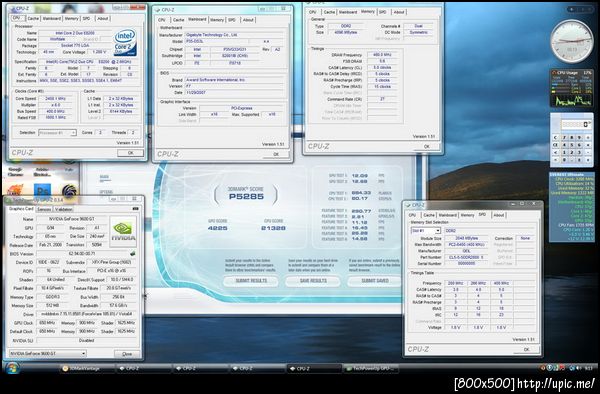The height and width of the screenshot is (394, 600).
Task: Click OK in top-left CPU-Z window
Action: (130, 153)
